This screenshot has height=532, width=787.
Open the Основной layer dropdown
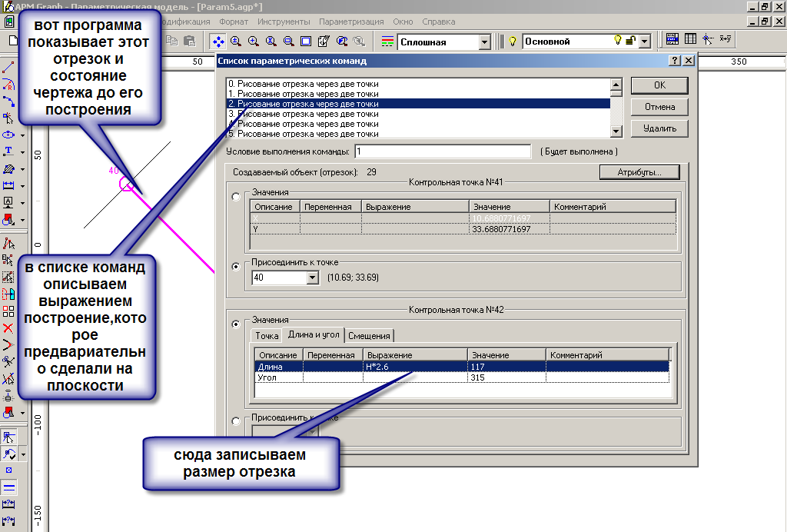[645, 42]
